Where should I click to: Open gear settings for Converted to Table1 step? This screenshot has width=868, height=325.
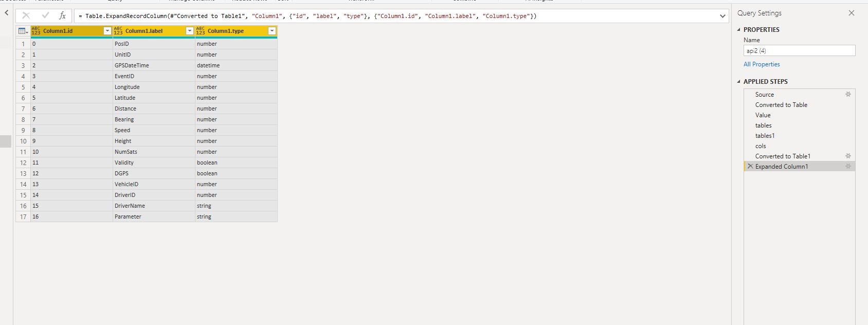(x=848, y=156)
